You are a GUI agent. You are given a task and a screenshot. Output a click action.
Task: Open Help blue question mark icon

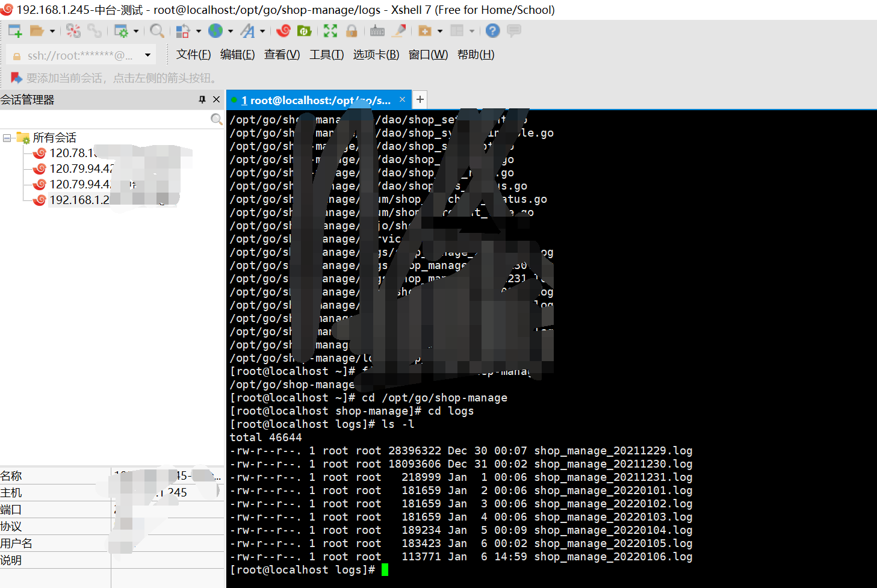coord(492,31)
